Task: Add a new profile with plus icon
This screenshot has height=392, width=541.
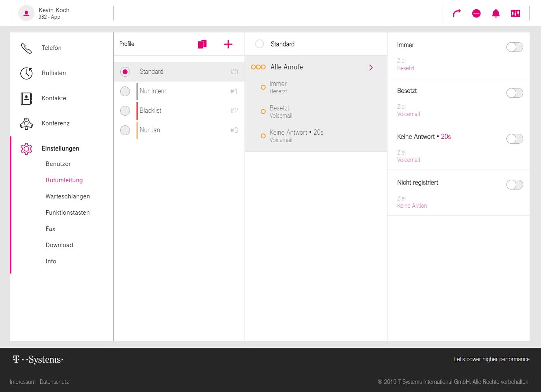Action: pos(228,44)
